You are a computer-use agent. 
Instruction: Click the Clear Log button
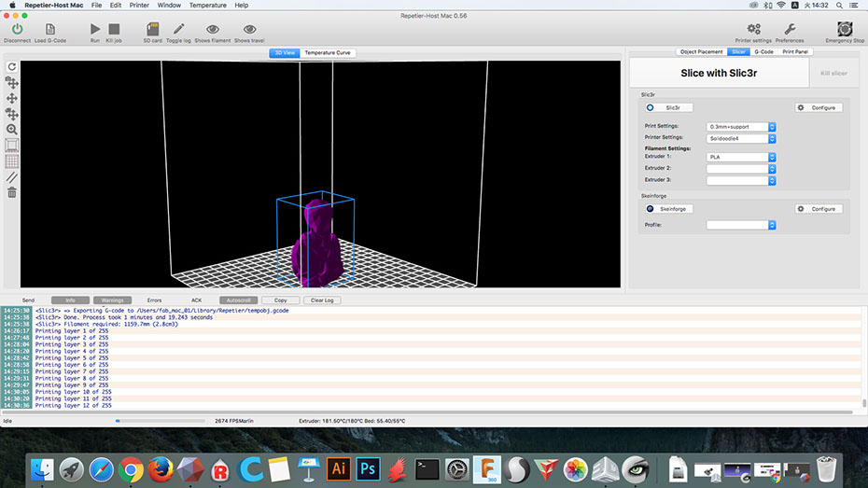click(322, 300)
